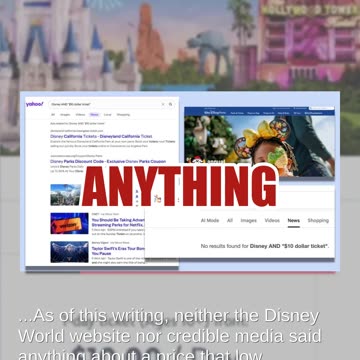Viewport: 360px width, 360px height.
Task: Open 'Disney Parks Discount Code' link
Action: pyautogui.click(x=108, y=161)
